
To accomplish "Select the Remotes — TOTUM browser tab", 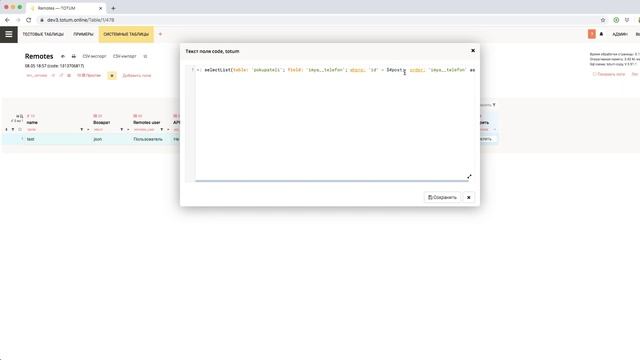I will (65, 8).
